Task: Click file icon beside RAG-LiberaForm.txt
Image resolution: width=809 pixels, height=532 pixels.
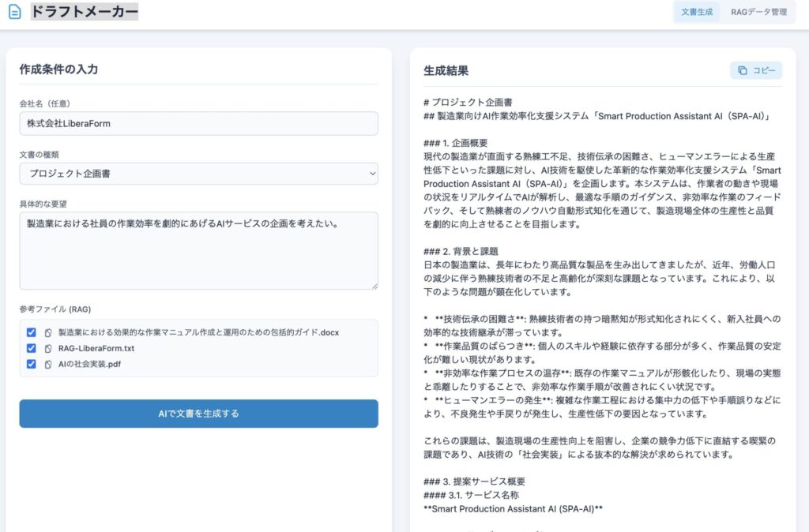Action: point(48,348)
